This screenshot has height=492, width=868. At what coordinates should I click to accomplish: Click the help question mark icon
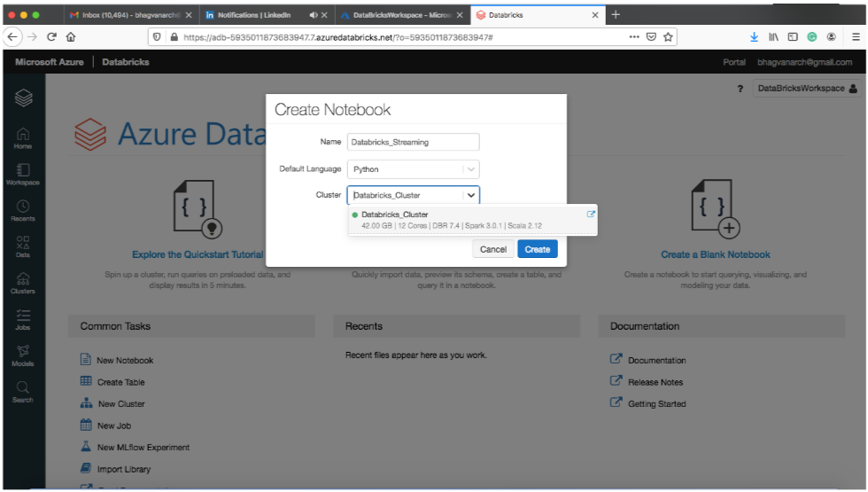click(x=740, y=89)
